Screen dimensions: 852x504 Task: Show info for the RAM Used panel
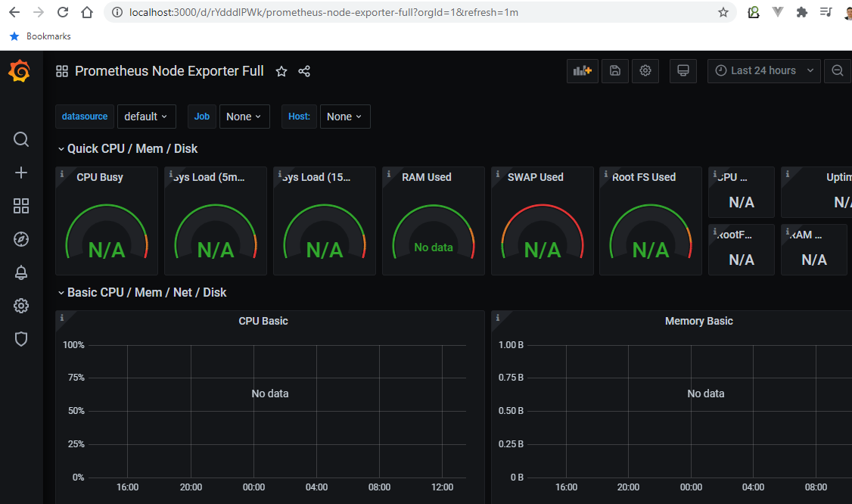[388, 174]
